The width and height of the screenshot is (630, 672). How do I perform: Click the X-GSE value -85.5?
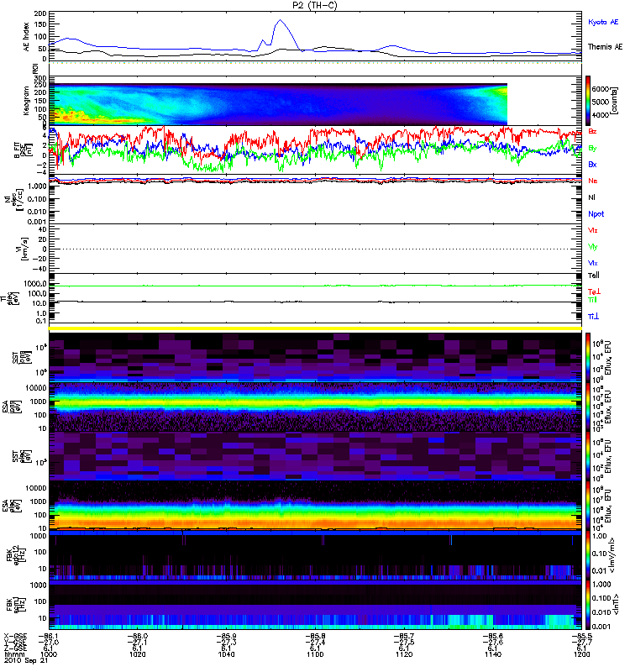pos(581,637)
